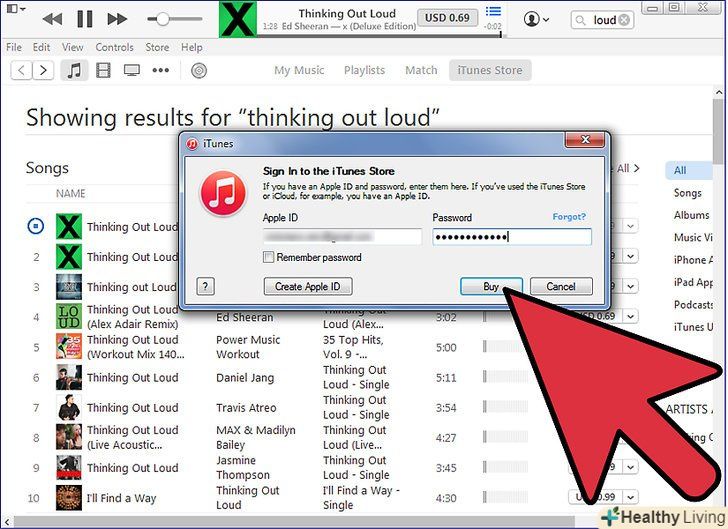Open price dropdown arrow for song row 2

point(630,256)
